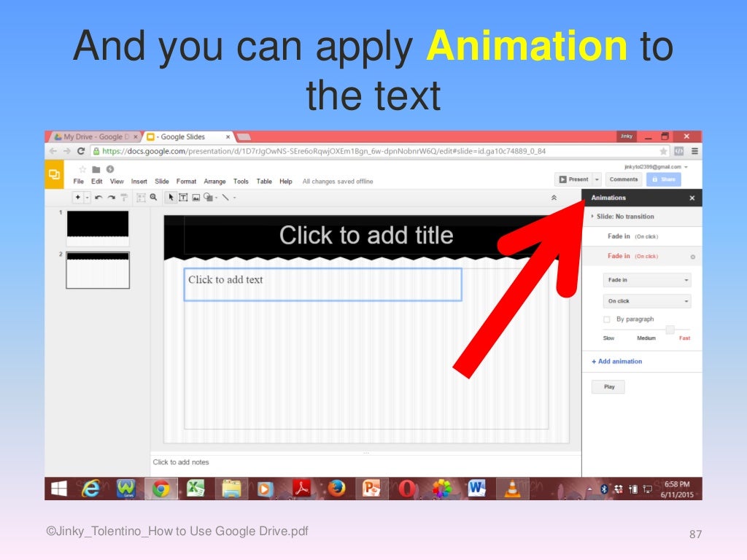747x560 pixels.
Task: Open the Edit menu
Action: point(97,182)
